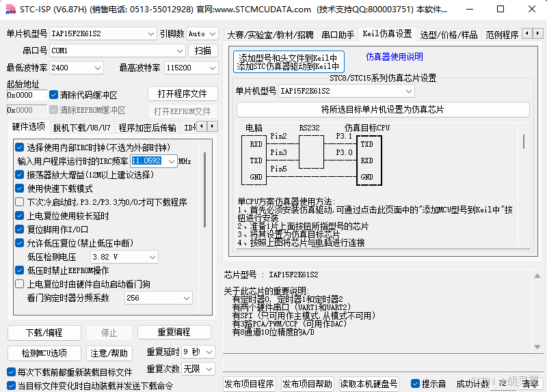This screenshot has width=547, height=392.
Task: Select 硬件选项 tab
Action: (x=28, y=127)
